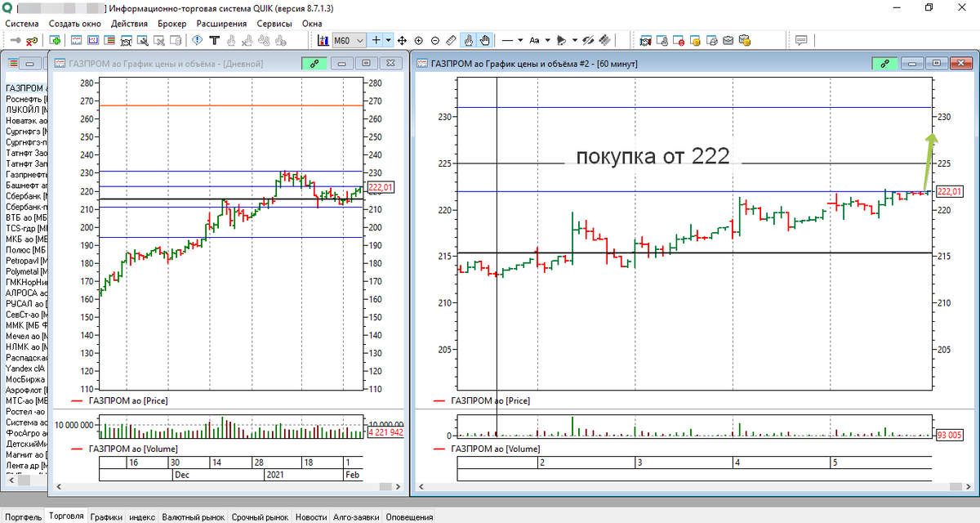Switch to the Графики tab
This screenshot has width=980, height=523.
(x=106, y=516)
